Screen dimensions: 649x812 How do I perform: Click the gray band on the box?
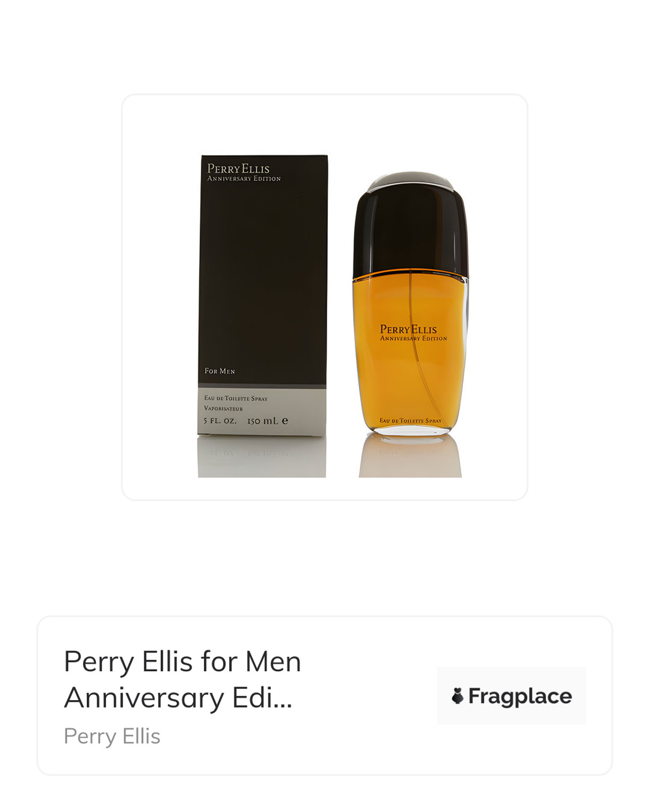(262, 412)
